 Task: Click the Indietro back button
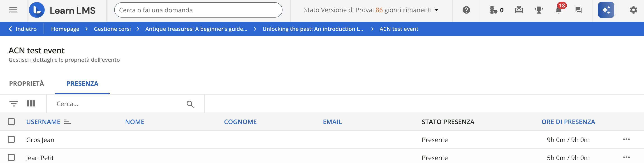pos(23,29)
